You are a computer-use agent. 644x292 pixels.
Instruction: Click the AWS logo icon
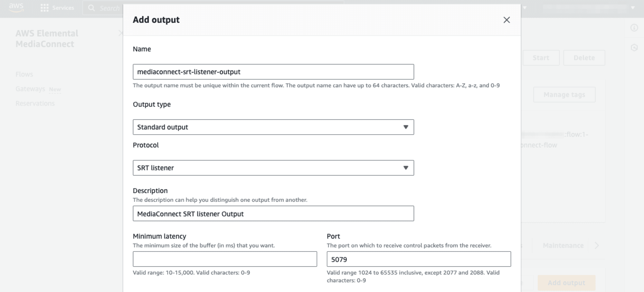(16, 7)
